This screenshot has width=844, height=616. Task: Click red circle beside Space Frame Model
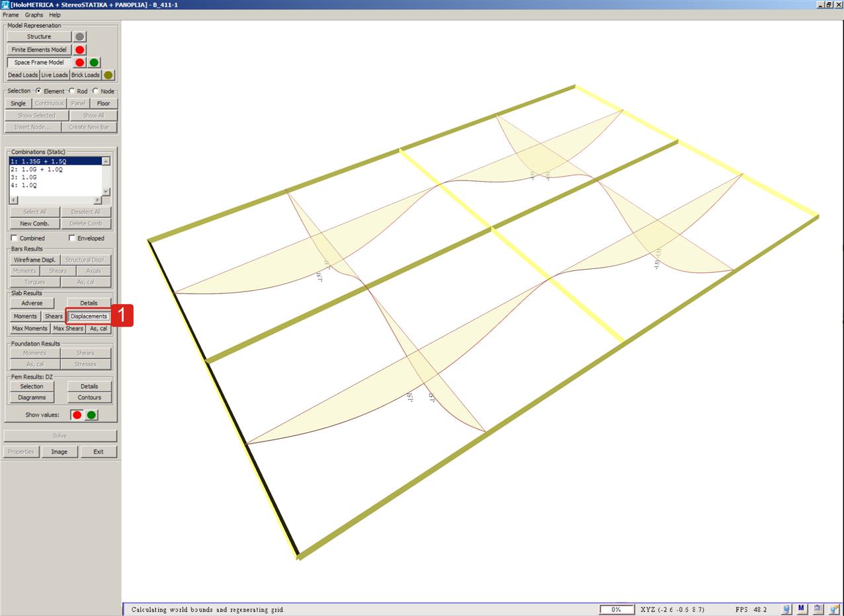pyautogui.click(x=80, y=63)
